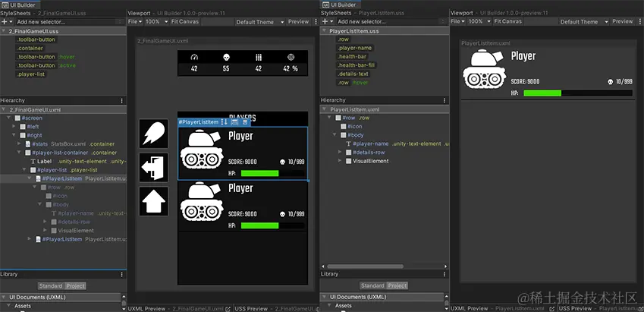Toggle Preview mode in the left Viewport
The height and width of the screenshot is (312, 644).
coord(298,21)
